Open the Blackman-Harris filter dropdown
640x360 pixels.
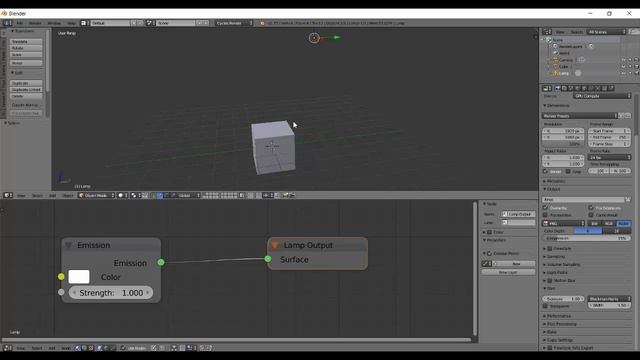(x=610, y=299)
